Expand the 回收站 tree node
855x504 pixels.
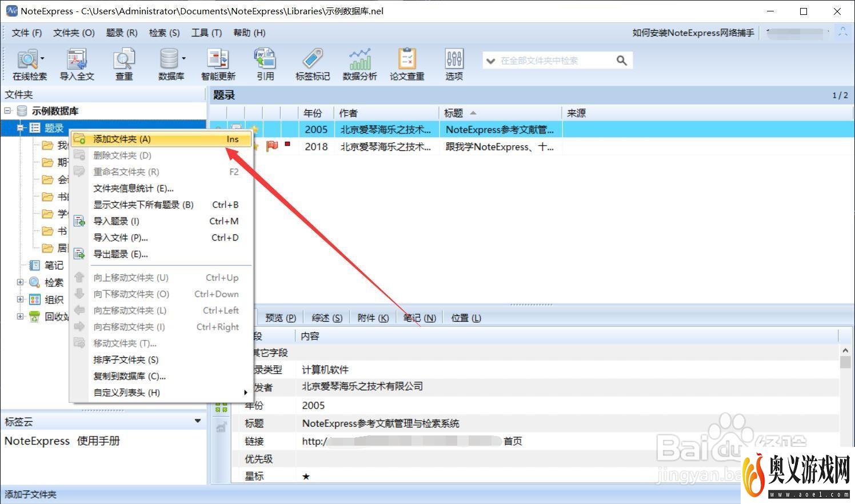coord(20,316)
